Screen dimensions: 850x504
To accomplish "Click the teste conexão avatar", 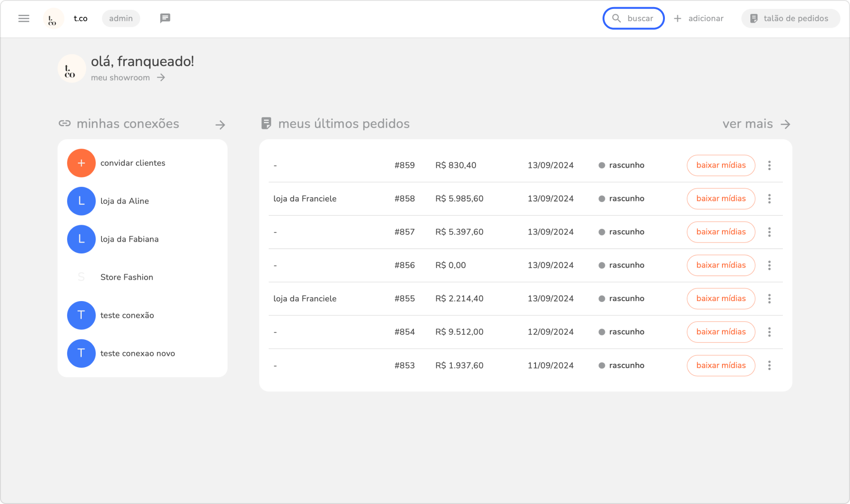I will 81,315.
